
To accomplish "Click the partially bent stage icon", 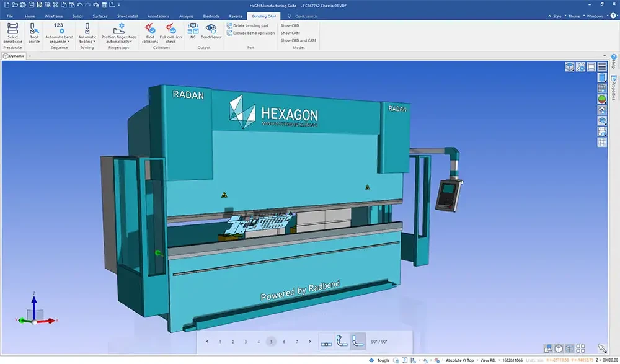I will [x=342, y=342].
